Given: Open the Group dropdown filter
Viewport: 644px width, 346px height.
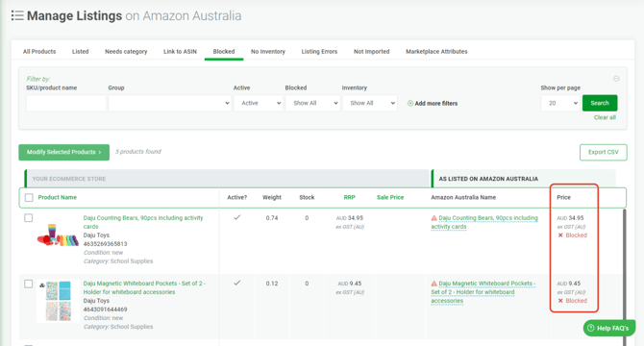Looking at the screenshot, I should [169, 103].
